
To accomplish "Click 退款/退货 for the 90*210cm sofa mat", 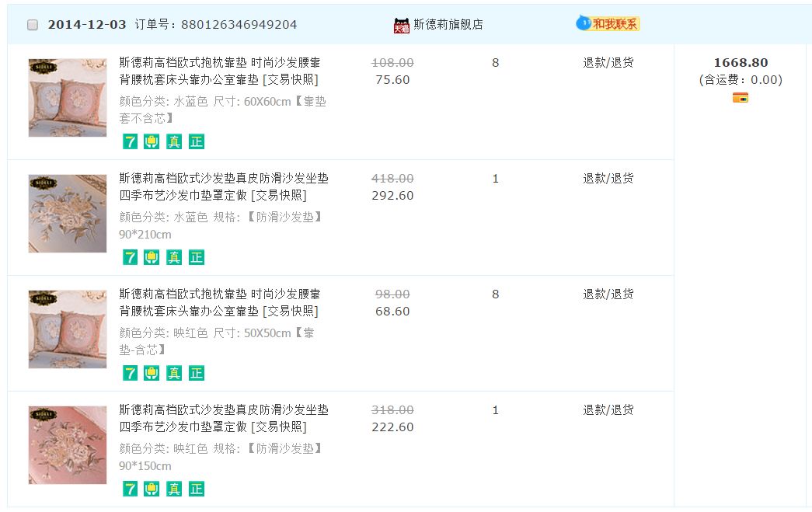I will [x=608, y=178].
